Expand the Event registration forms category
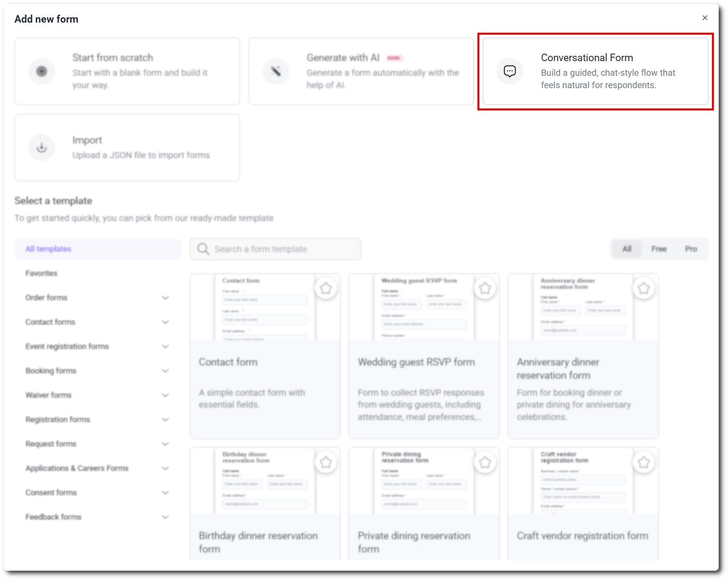This screenshot has width=728, height=580. tap(165, 346)
